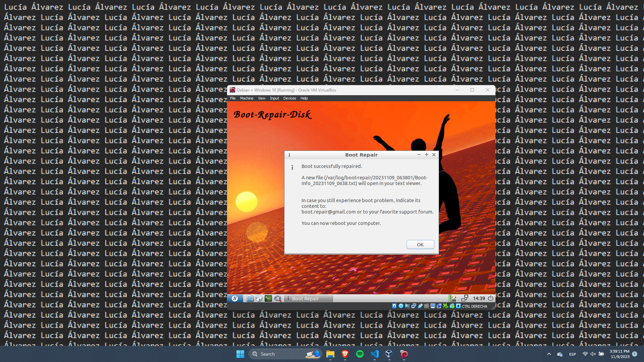Open VirtualBox Machine menu
Viewport: 644px width, 362px height.
point(247,98)
